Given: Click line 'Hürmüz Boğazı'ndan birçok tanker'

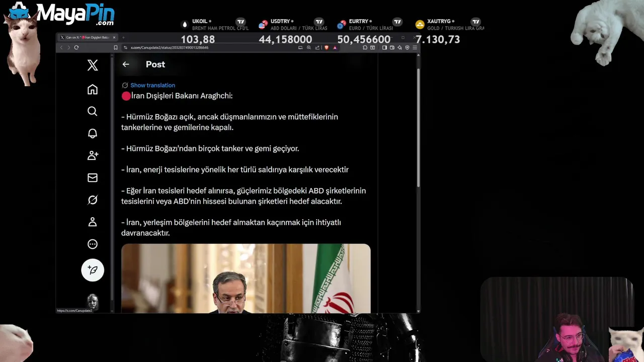Looking at the screenshot, I should [210, 149].
